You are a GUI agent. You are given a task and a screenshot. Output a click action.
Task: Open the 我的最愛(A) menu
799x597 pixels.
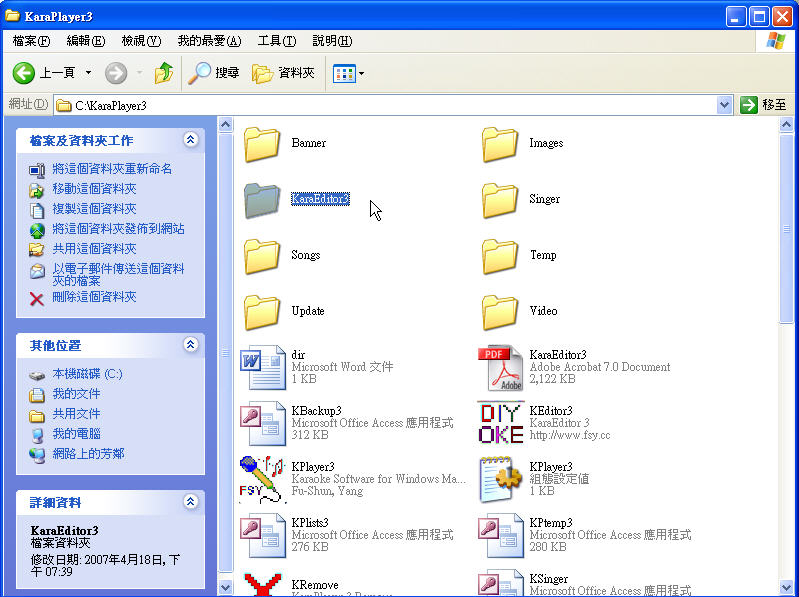pyautogui.click(x=209, y=41)
